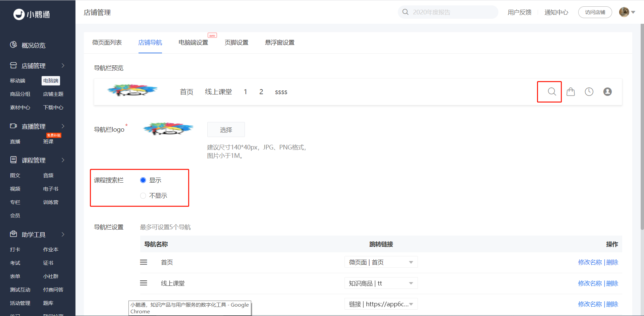Click the drag handle icon for 线上课堂 row

tap(144, 283)
